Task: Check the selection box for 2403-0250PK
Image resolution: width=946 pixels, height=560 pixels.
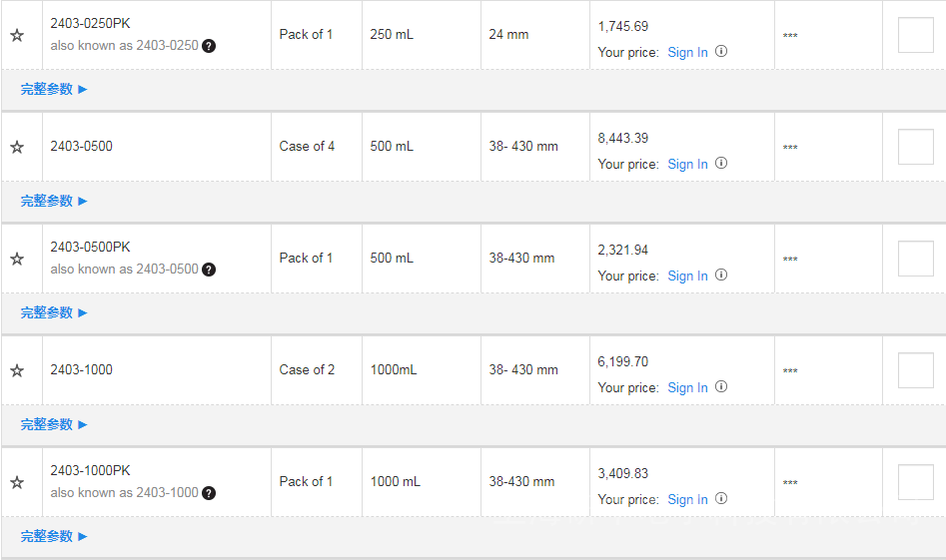Action: pos(915,35)
